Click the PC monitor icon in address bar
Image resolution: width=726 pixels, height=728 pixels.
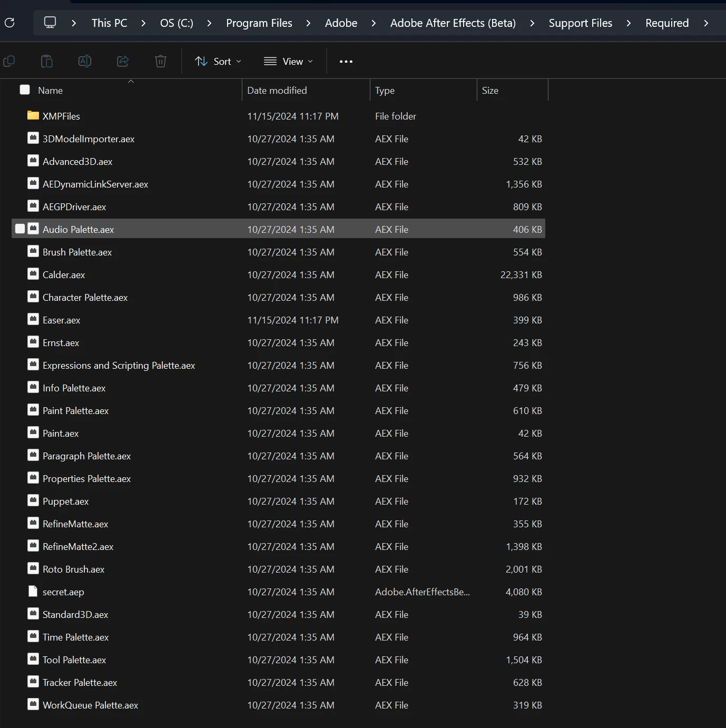(x=50, y=23)
